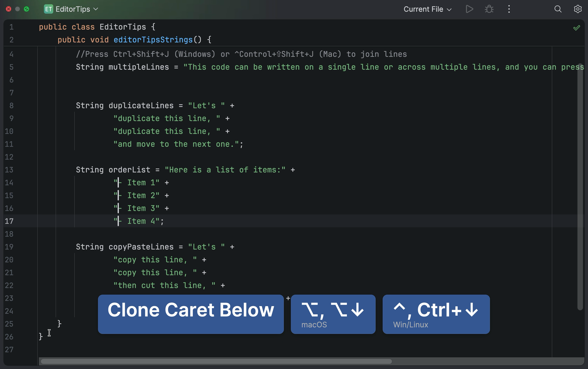
Task: Click "Item 2" string on line 15
Action: pyautogui.click(x=136, y=196)
